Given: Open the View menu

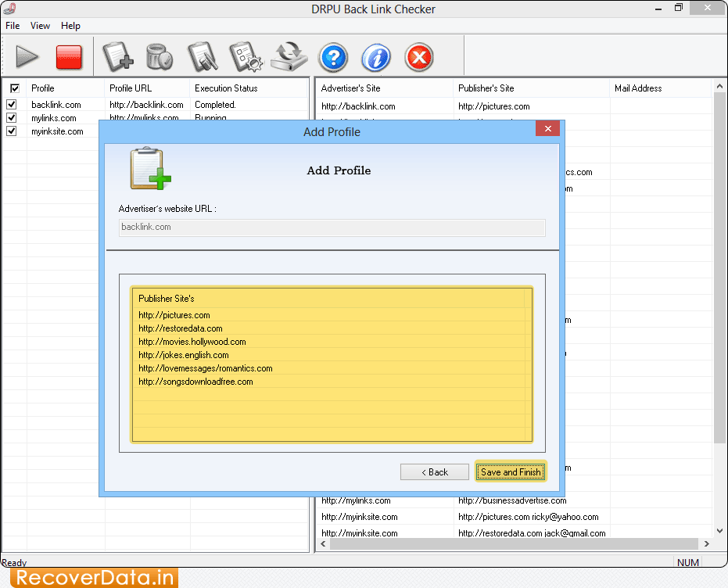Looking at the screenshot, I should pos(40,26).
